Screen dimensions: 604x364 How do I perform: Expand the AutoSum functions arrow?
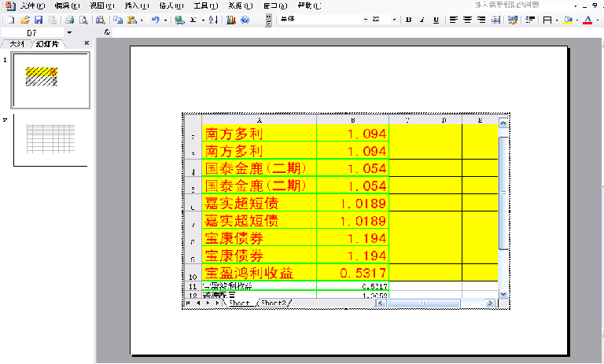203,20
